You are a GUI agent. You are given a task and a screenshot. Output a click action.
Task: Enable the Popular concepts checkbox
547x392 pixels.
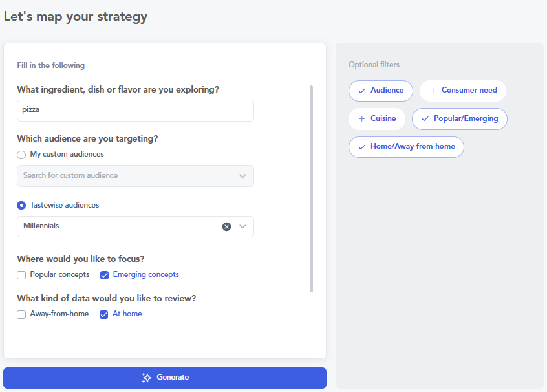(21, 275)
